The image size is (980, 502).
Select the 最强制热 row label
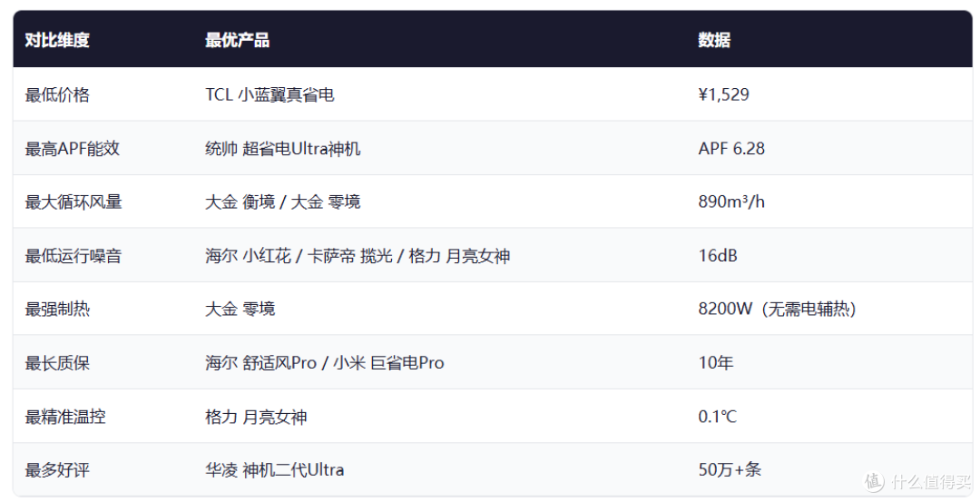point(57,309)
